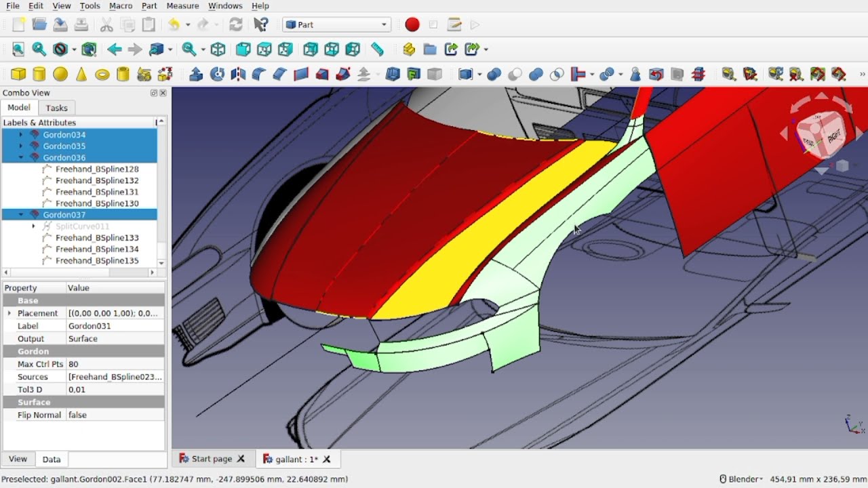Set the front view cube
This screenshot has height=488, width=868.
243,49
